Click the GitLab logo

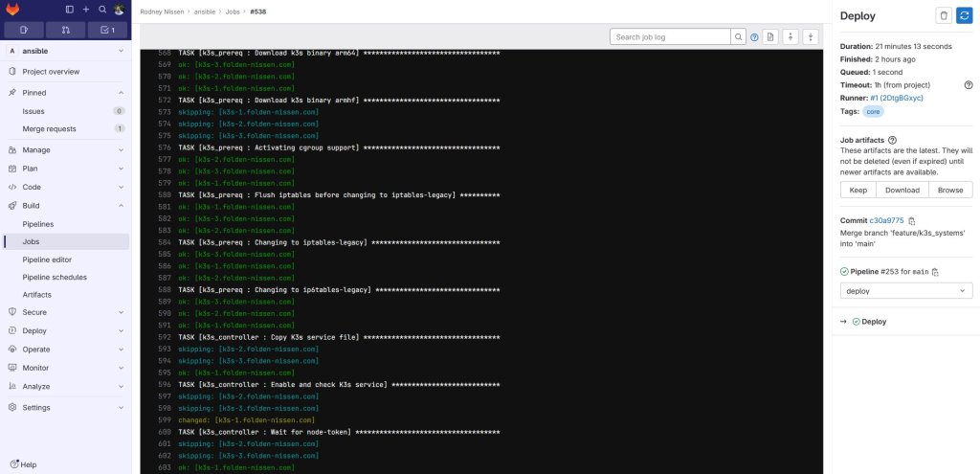click(12, 9)
